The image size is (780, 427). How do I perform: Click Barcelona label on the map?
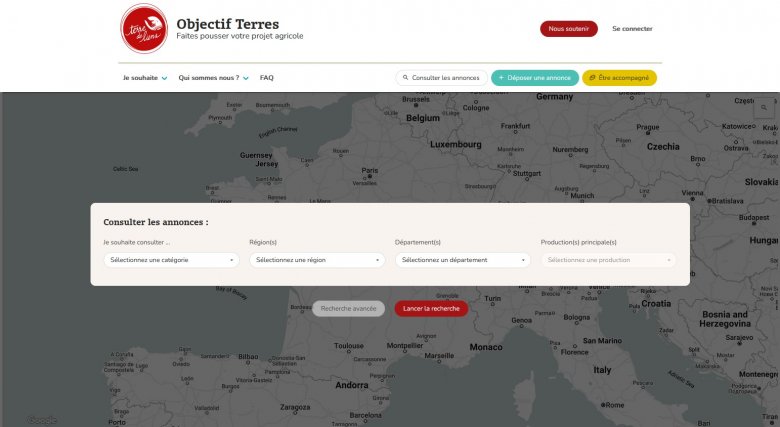366,415
